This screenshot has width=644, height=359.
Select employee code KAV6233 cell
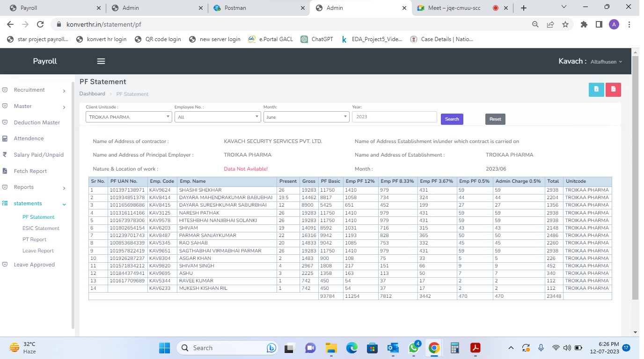click(162, 288)
